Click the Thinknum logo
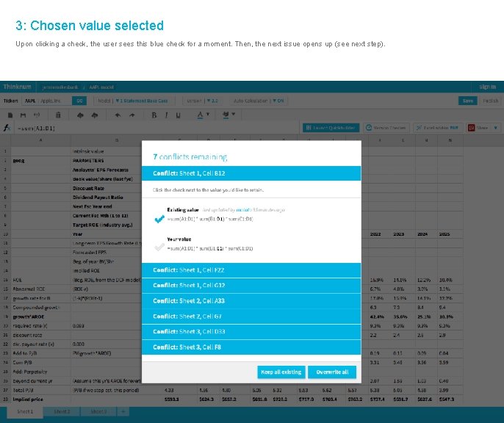504x423 pixels. 18,87
